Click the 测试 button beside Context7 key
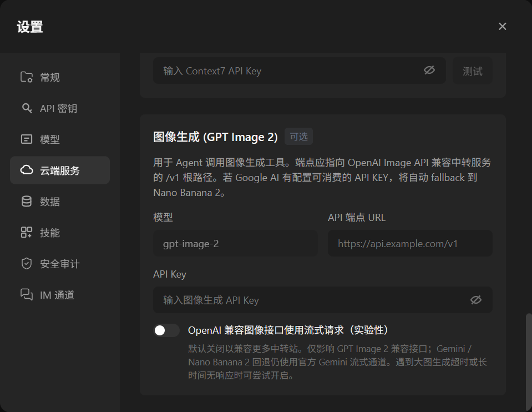 [x=473, y=71]
